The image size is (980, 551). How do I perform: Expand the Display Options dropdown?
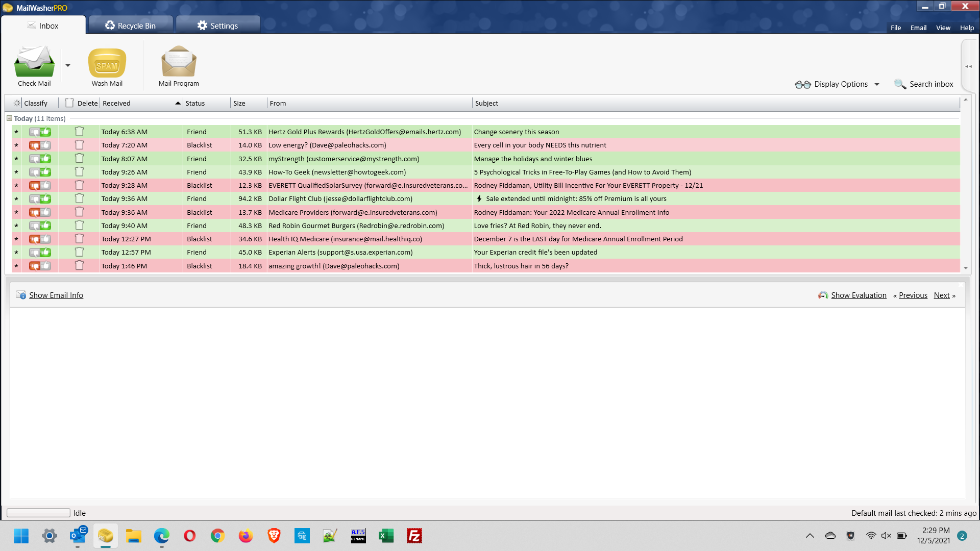click(x=837, y=84)
